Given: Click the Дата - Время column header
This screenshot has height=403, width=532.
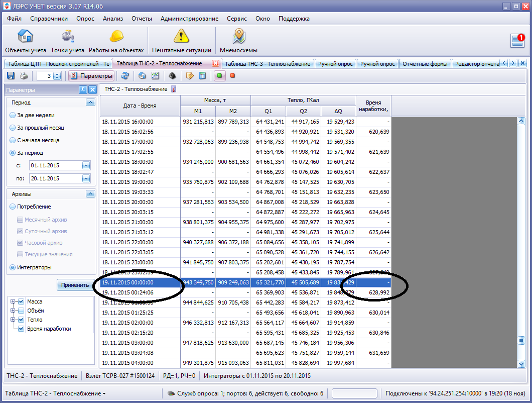Looking at the screenshot, I should [140, 106].
